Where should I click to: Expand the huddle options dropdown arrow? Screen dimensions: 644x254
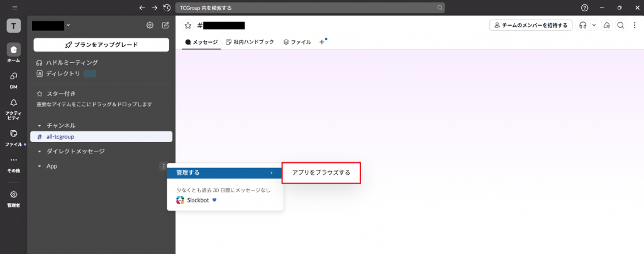coord(594,25)
